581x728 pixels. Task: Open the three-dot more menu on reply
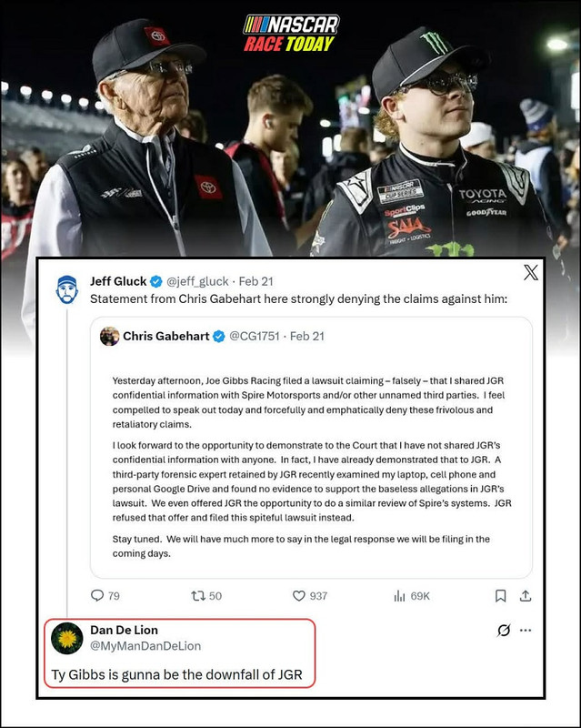[x=526, y=630]
